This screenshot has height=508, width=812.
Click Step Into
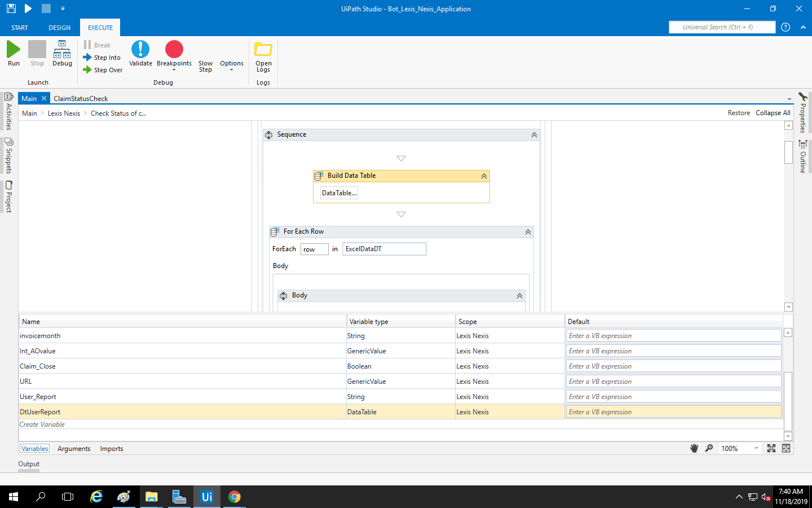click(101, 58)
